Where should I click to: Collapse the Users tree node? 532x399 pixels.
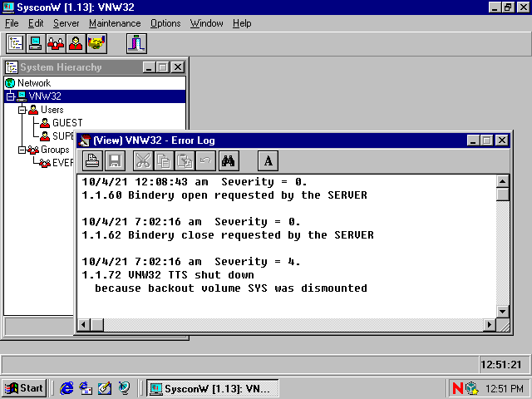22,110
